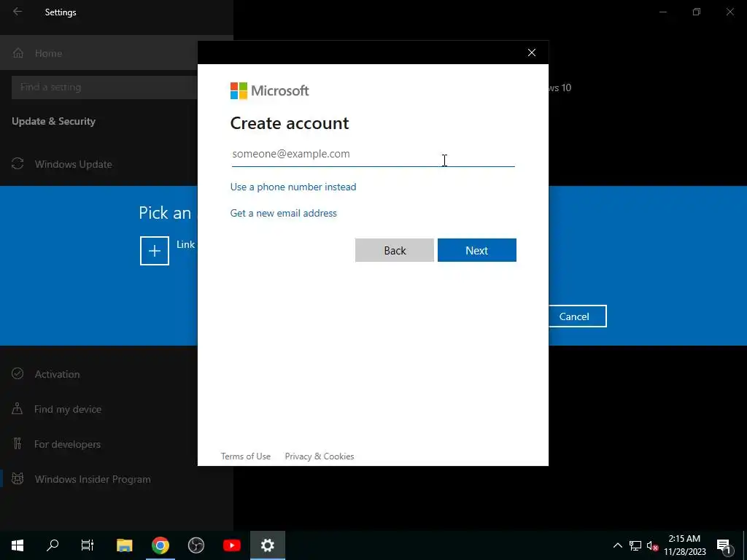747x560 pixels.
Task: Cancel the Pick an account prompt
Action: click(x=574, y=316)
